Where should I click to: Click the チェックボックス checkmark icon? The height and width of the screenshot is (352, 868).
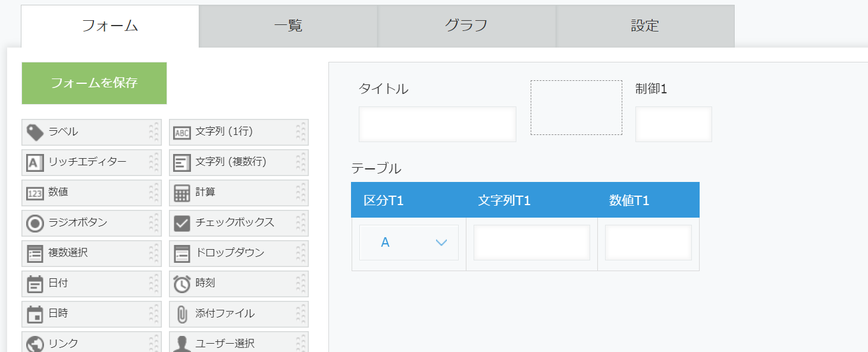pyautogui.click(x=181, y=224)
